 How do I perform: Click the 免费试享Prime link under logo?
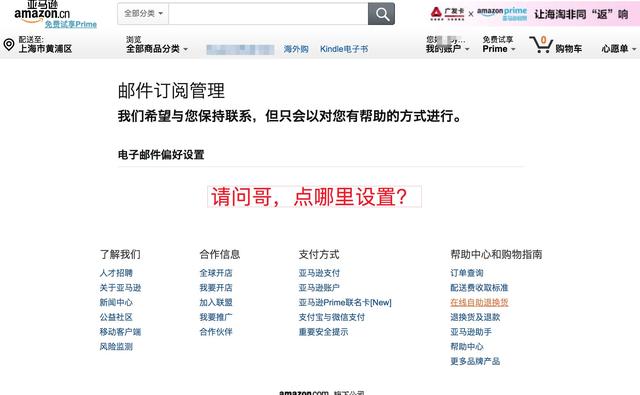pyautogui.click(x=71, y=24)
